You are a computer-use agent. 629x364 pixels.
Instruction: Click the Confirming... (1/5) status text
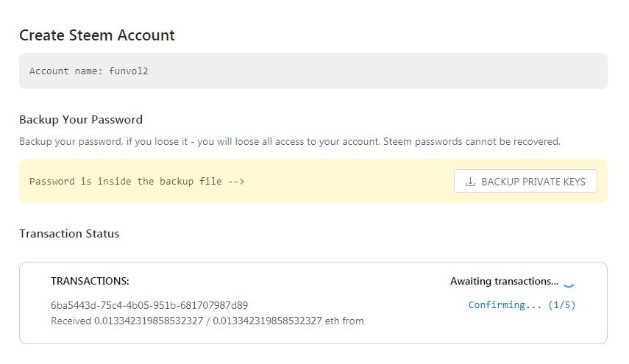coord(522,304)
